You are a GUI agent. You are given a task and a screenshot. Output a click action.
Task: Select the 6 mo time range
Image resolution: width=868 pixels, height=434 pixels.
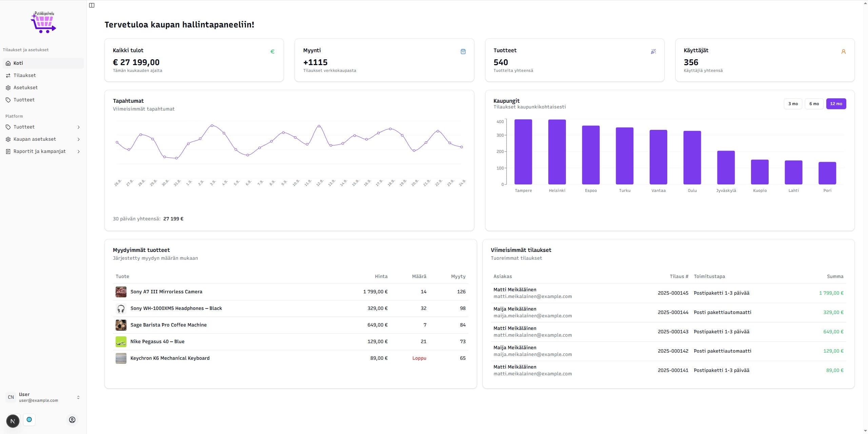(x=814, y=103)
